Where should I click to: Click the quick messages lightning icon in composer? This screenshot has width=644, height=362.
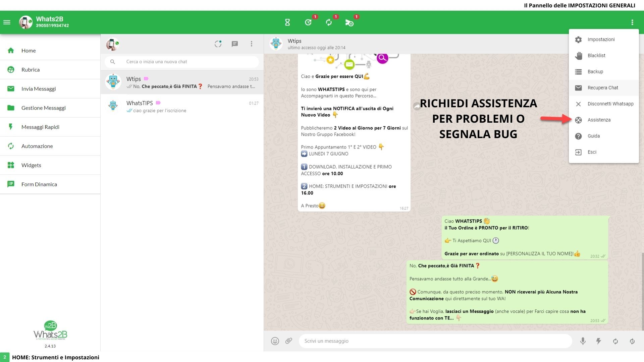(599, 341)
